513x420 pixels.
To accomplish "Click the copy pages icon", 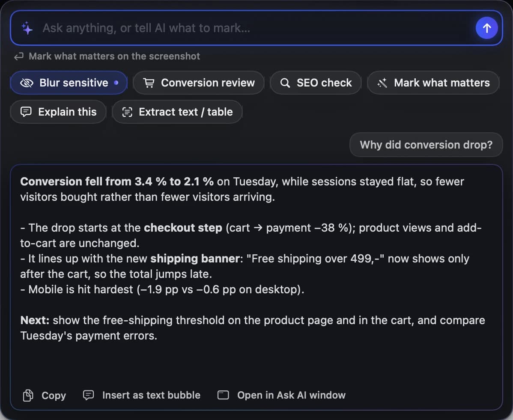I will point(28,396).
